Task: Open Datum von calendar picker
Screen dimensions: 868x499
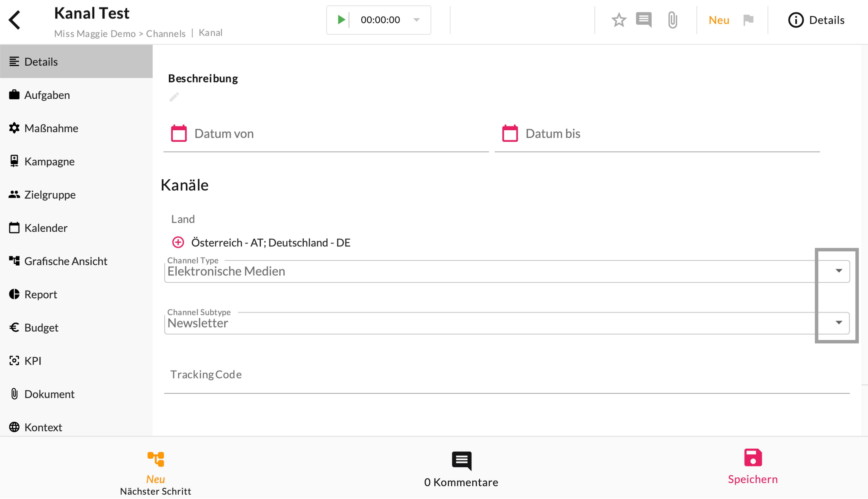Action: coord(179,133)
